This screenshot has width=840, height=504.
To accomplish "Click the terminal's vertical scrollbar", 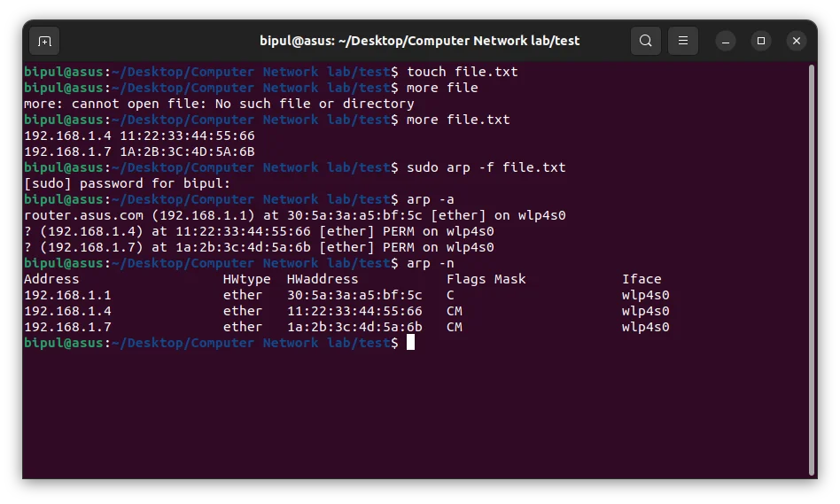I will [x=812, y=266].
